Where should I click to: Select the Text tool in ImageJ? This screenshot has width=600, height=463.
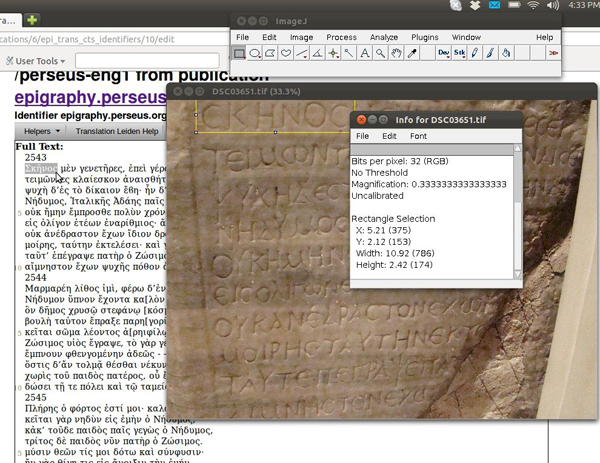coord(365,53)
